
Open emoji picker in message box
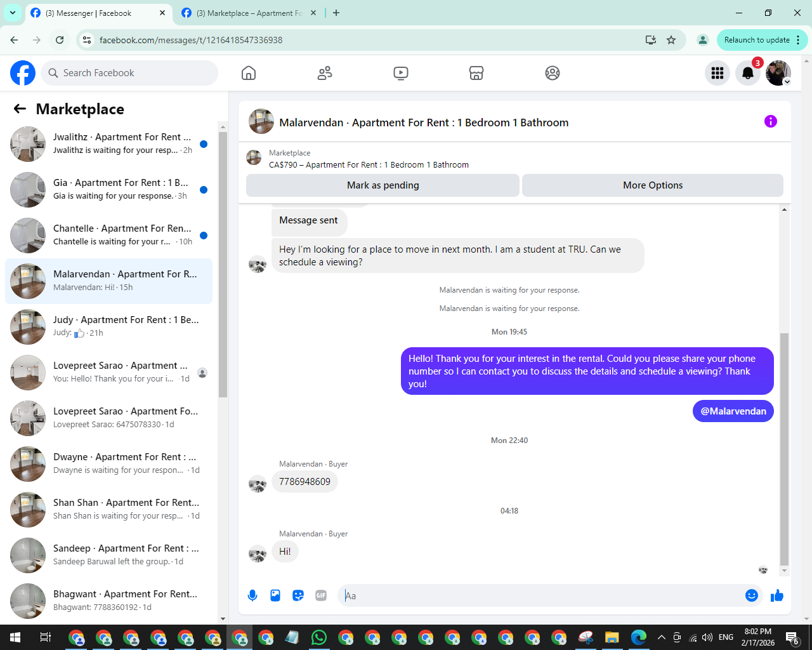coord(752,595)
